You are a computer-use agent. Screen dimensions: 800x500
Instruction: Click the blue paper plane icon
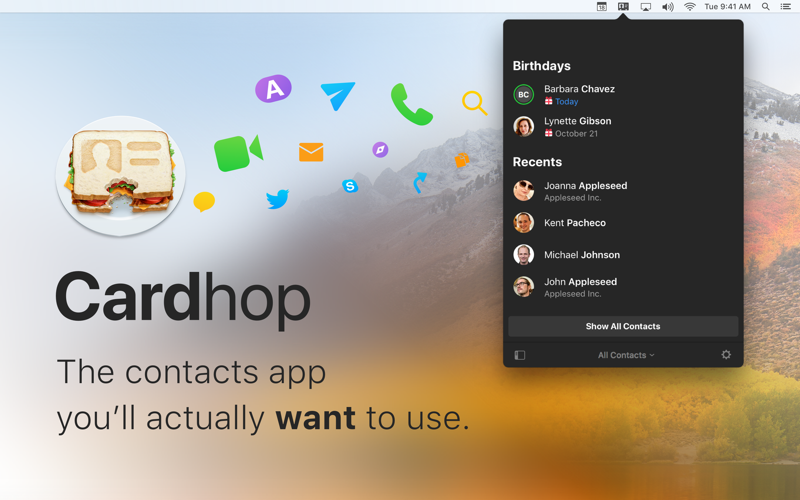point(338,95)
